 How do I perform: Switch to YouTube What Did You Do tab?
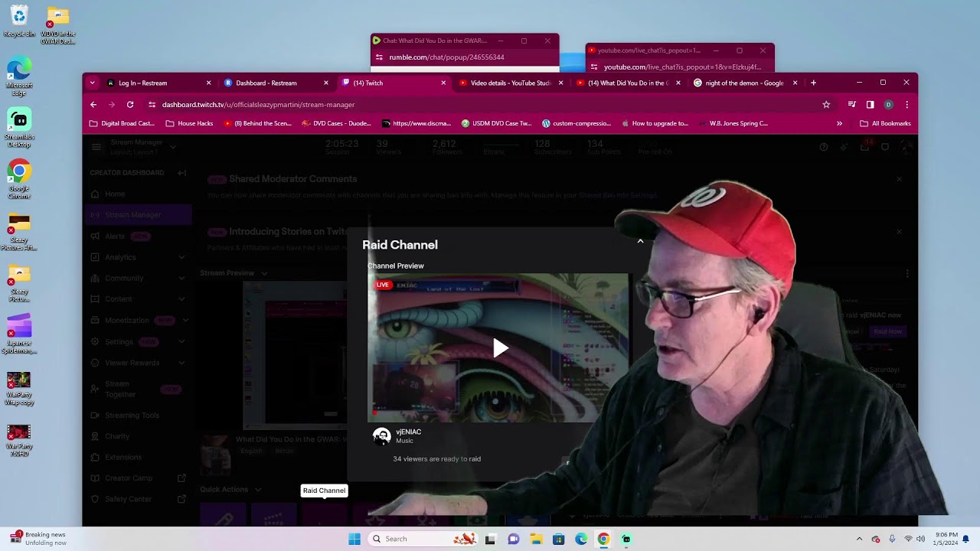pyautogui.click(x=628, y=83)
